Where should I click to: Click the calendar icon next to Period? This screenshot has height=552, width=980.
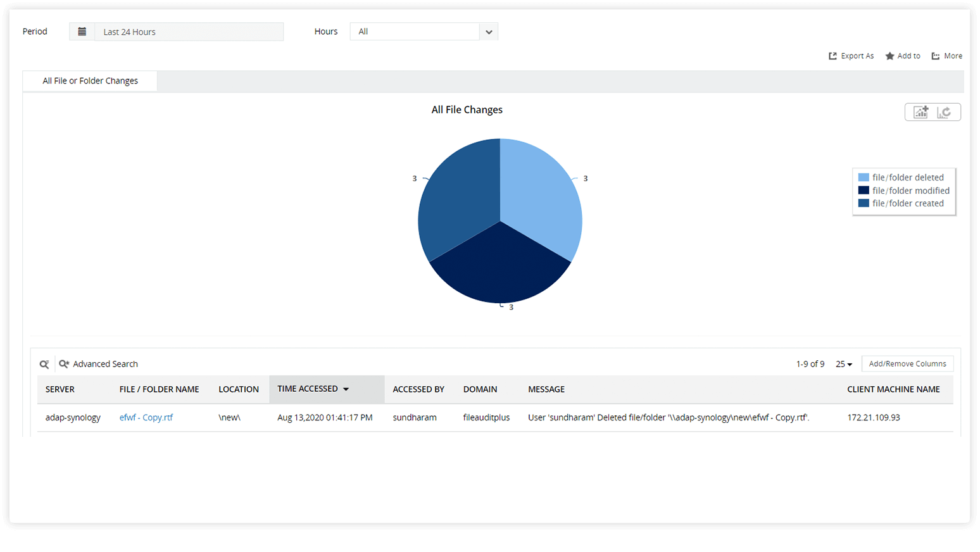coord(82,30)
